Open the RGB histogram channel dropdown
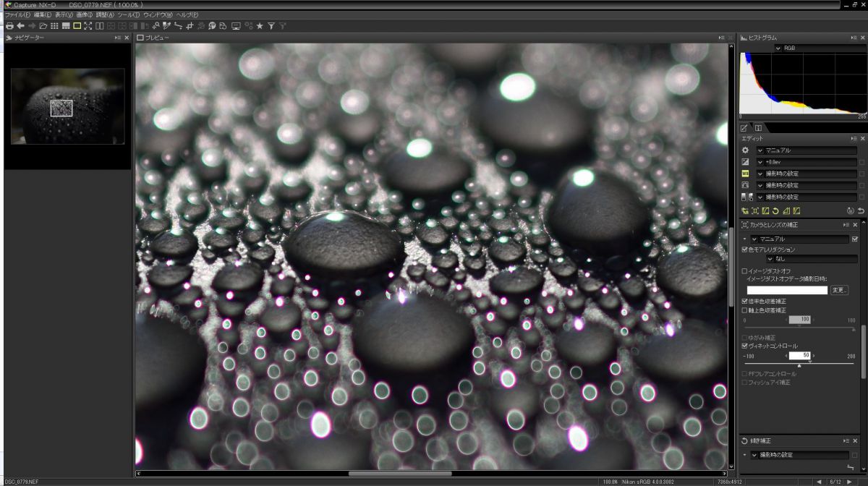The image size is (868, 486). pyautogui.click(x=778, y=48)
